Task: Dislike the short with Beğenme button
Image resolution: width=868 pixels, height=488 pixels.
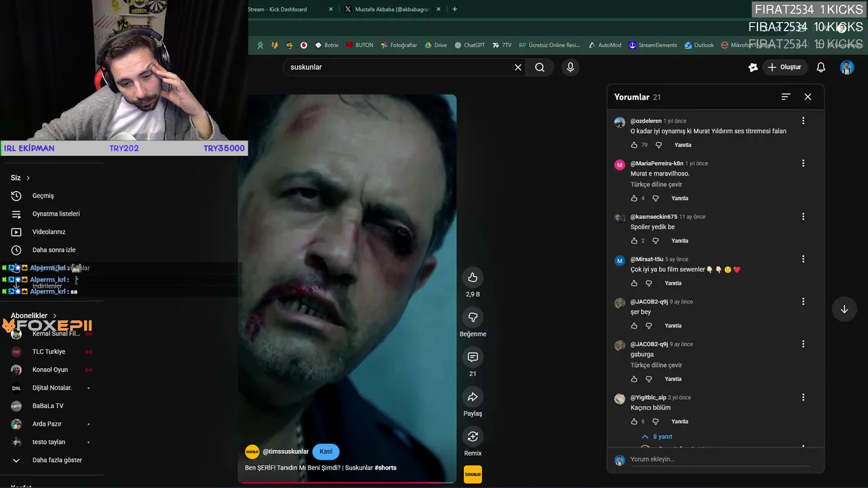Action: click(473, 317)
